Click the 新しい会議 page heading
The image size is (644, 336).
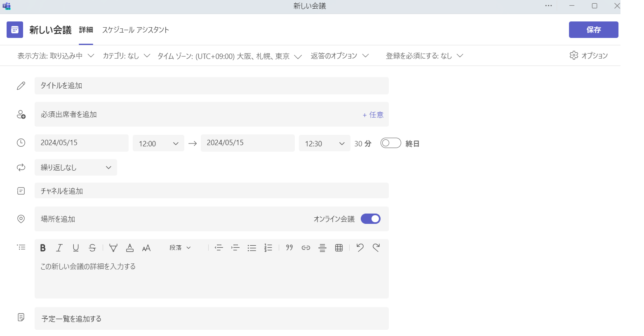pos(50,30)
